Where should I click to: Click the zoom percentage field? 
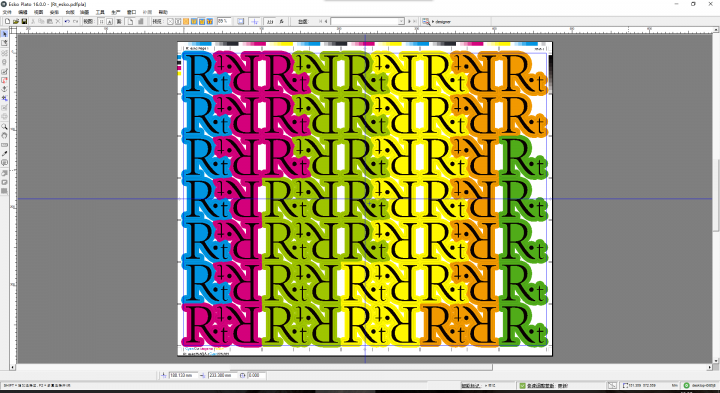coord(224,21)
